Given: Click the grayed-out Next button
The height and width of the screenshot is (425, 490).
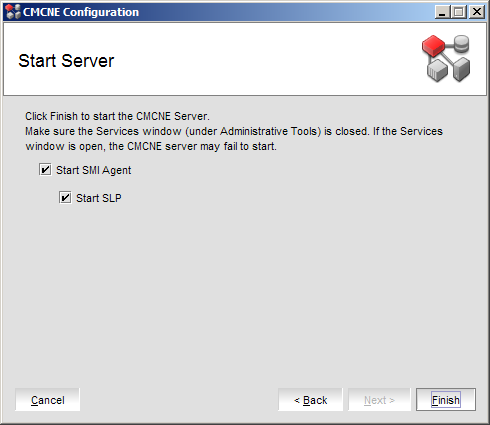Looking at the screenshot, I should tap(379, 399).
